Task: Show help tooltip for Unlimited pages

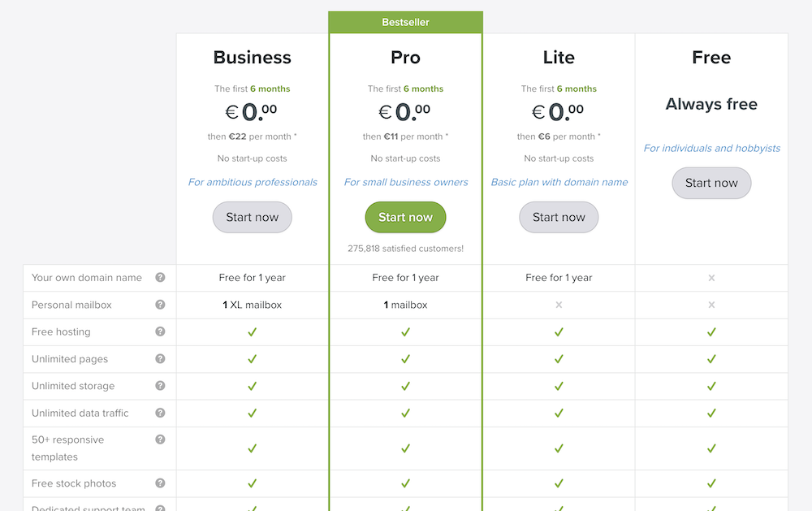Action: (x=160, y=358)
